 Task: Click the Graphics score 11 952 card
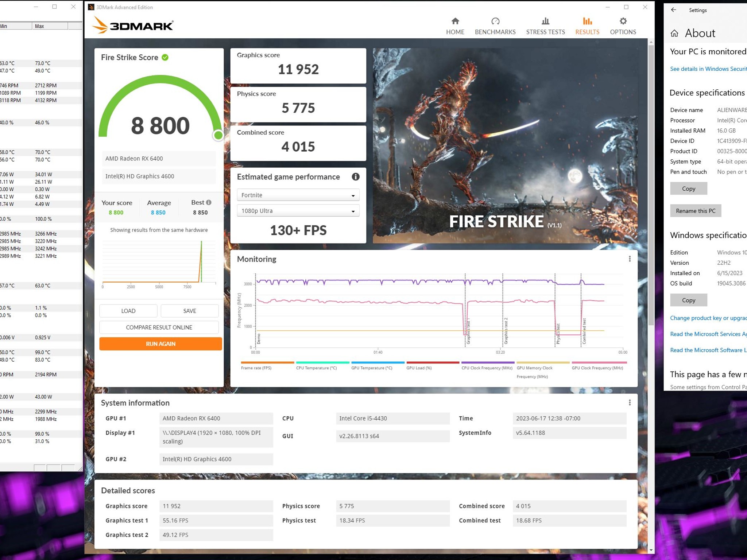(298, 66)
